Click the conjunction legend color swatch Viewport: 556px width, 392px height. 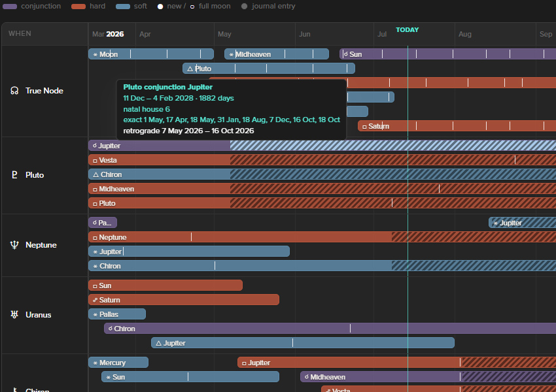point(10,7)
